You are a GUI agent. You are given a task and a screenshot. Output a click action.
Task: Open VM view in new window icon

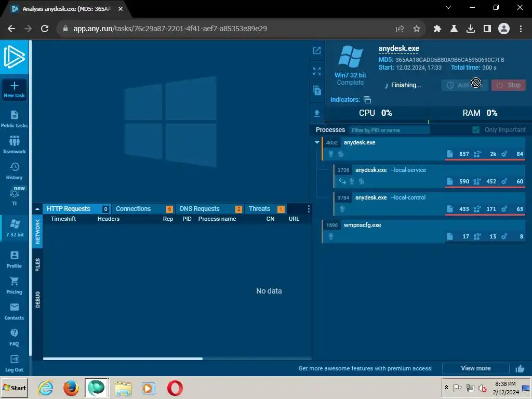(x=317, y=50)
